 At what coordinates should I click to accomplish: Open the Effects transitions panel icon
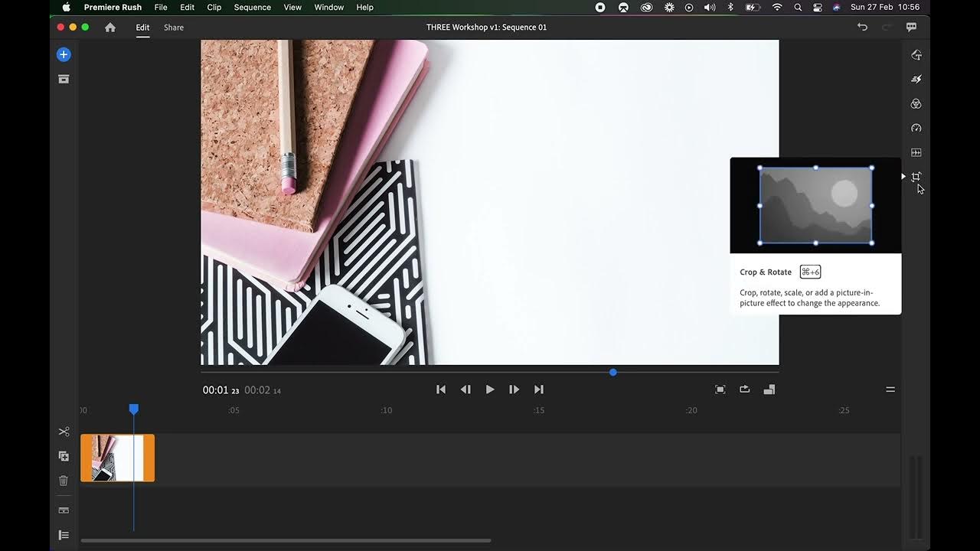click(x=916, y=80)
